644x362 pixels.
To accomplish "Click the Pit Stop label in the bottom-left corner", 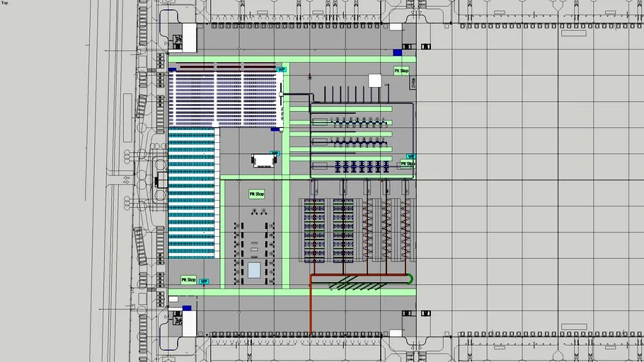I will pos(188,280).
